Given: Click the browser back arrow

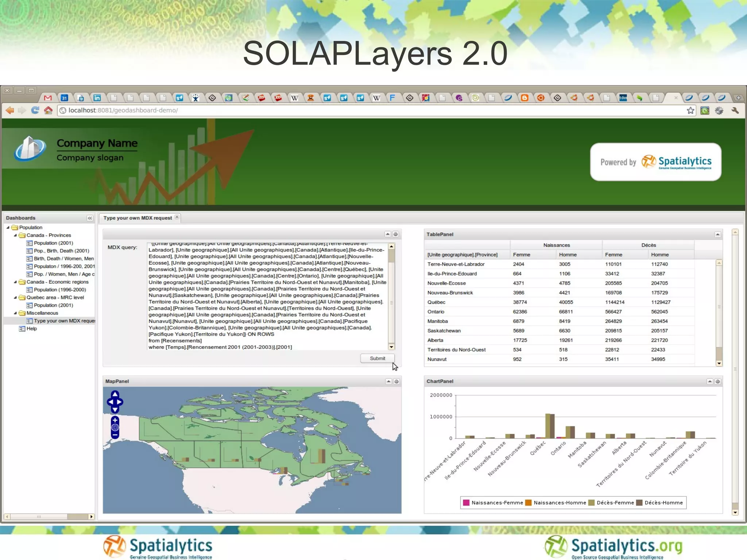Looking at the screenshot, I should (x=9, y=110).
